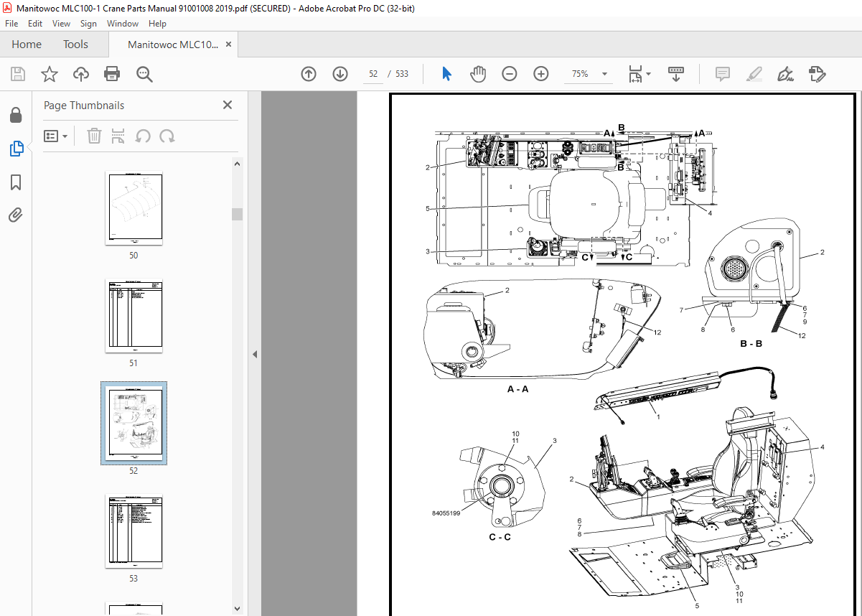Screen dimensions: 862x616
Task: Open the Sign menu
Action: 88,24
